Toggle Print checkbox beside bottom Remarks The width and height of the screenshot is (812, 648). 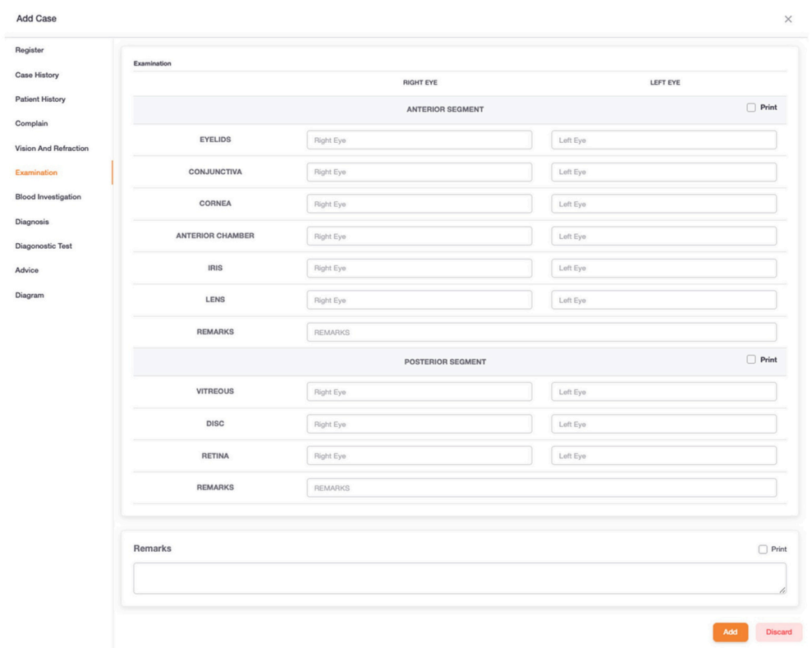pyautogui.click(x=763, y=549)
